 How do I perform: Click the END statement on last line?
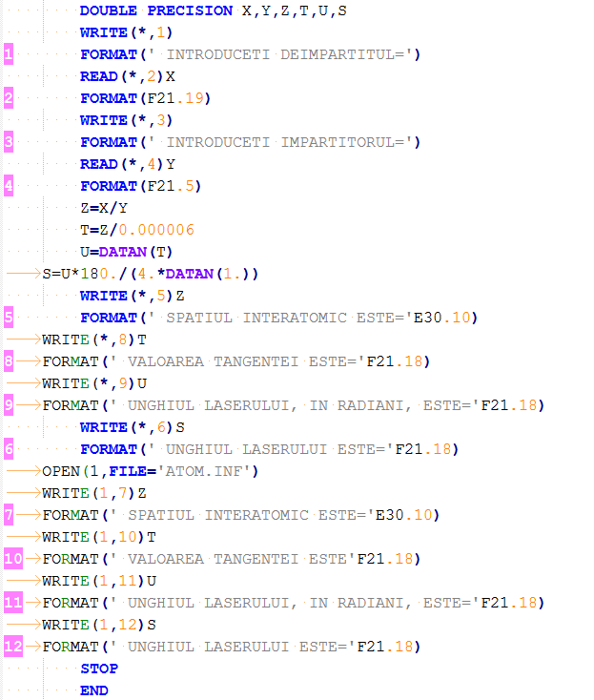[x=94, y=690]
